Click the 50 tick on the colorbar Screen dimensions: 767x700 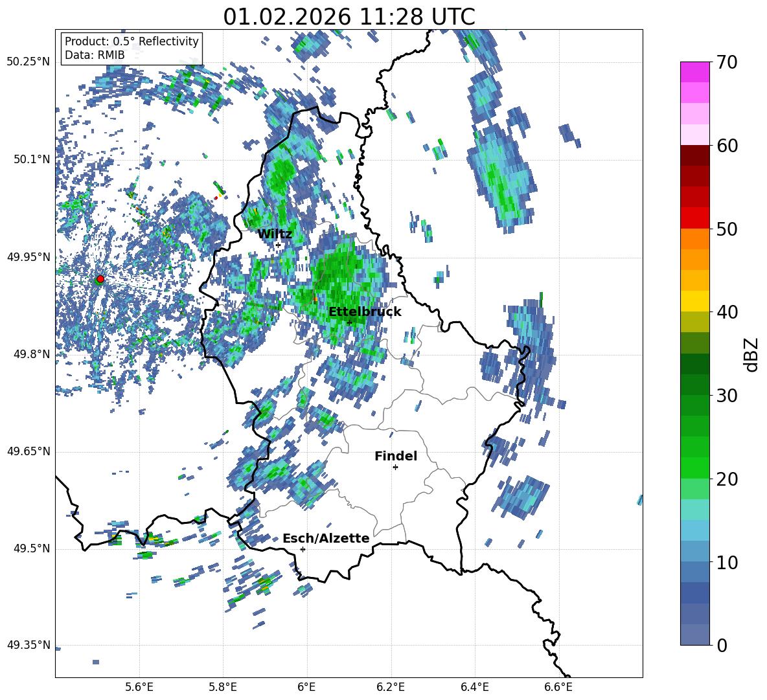(x=727, y=229)
